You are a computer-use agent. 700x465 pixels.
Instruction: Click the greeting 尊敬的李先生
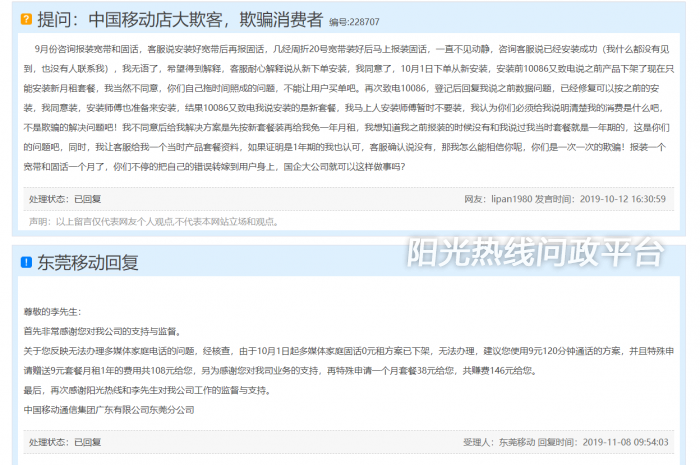click(53, 312)
